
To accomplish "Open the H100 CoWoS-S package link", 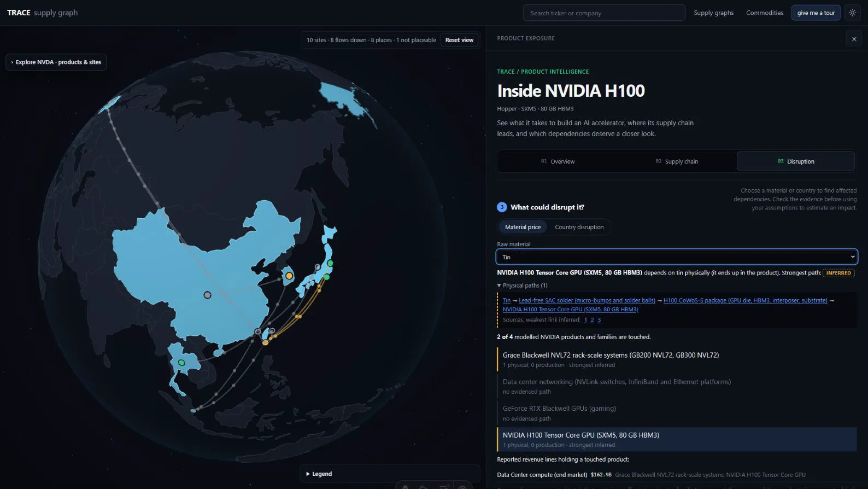I will (745, 300).
